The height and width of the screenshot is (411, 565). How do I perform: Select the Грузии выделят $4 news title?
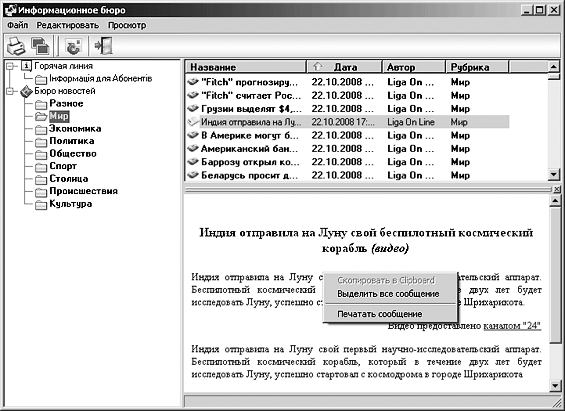(x=251, y=109)
